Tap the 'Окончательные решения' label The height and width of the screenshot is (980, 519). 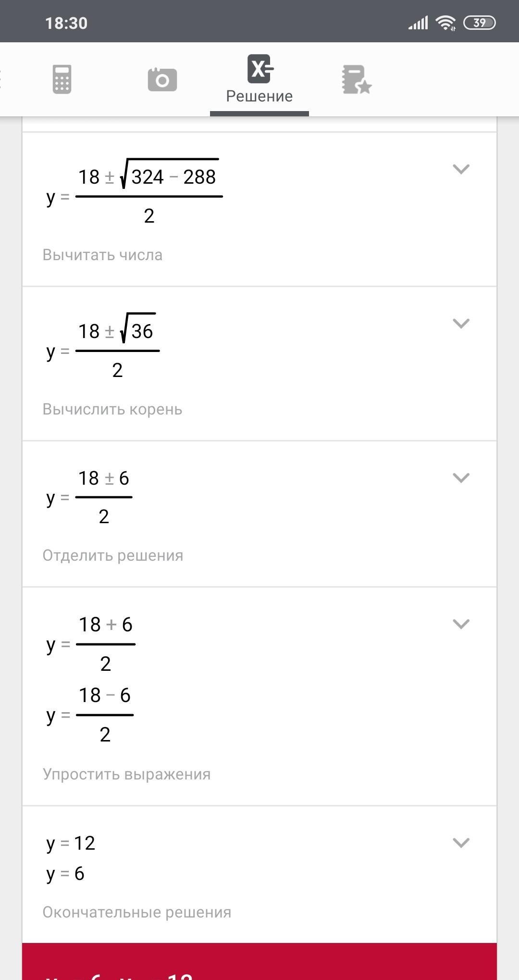coord(137,912)
